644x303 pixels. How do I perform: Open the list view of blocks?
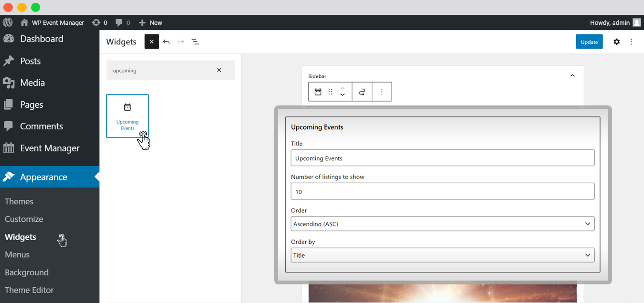pyautogui.click(x=195, y=42)
